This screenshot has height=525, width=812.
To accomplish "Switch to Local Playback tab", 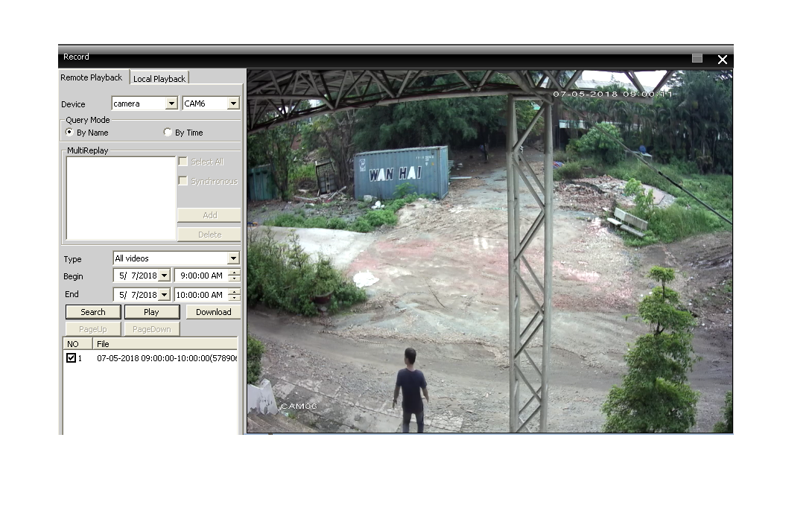I will point(159,78).
